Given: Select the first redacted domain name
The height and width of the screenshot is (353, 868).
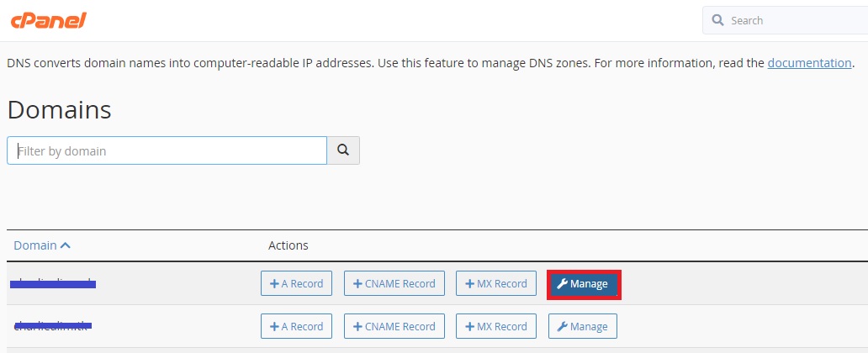Looking at the screenshot, I should tap(53, 284).
